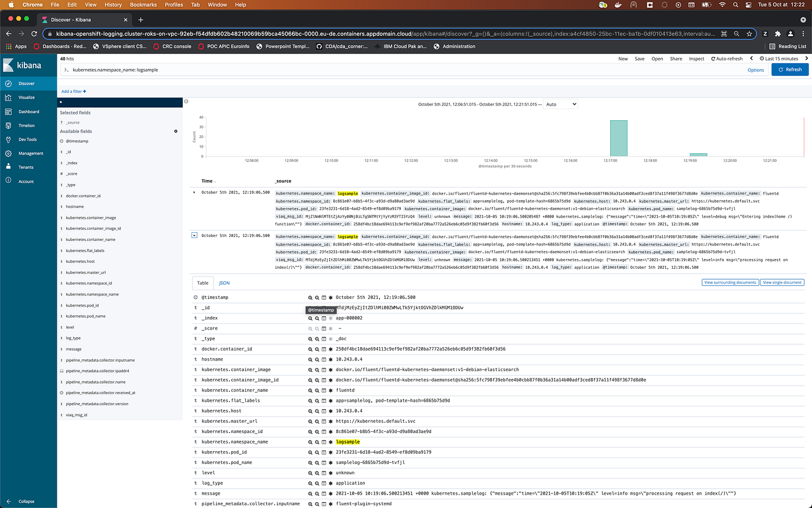Open the histogram interval Auto dropdown

click(x=561, y=105)
